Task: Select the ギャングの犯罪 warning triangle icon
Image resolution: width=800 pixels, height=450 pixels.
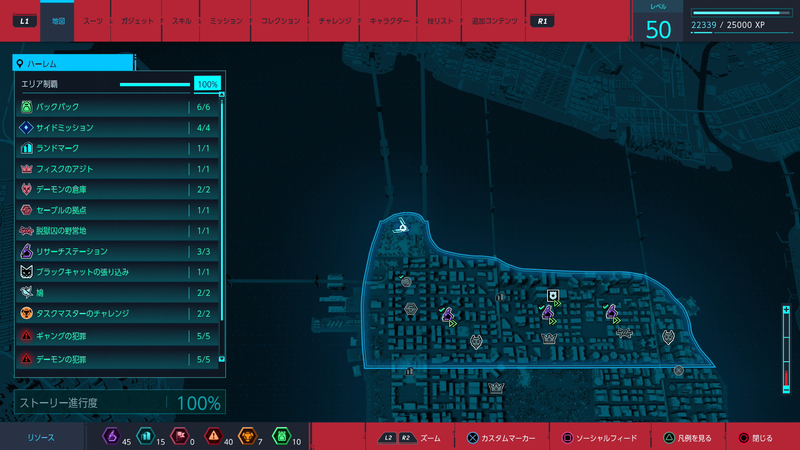Action: click(x=27, y=336)
